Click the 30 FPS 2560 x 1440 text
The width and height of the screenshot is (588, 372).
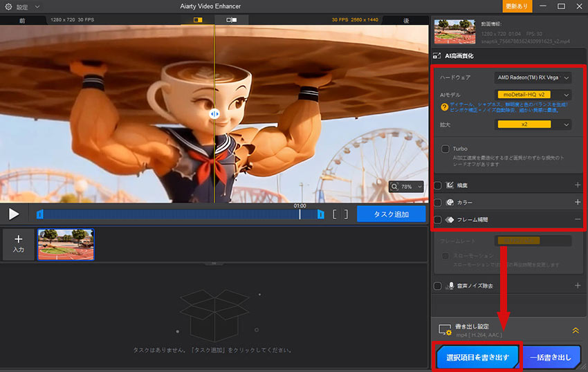click(355, 19)
